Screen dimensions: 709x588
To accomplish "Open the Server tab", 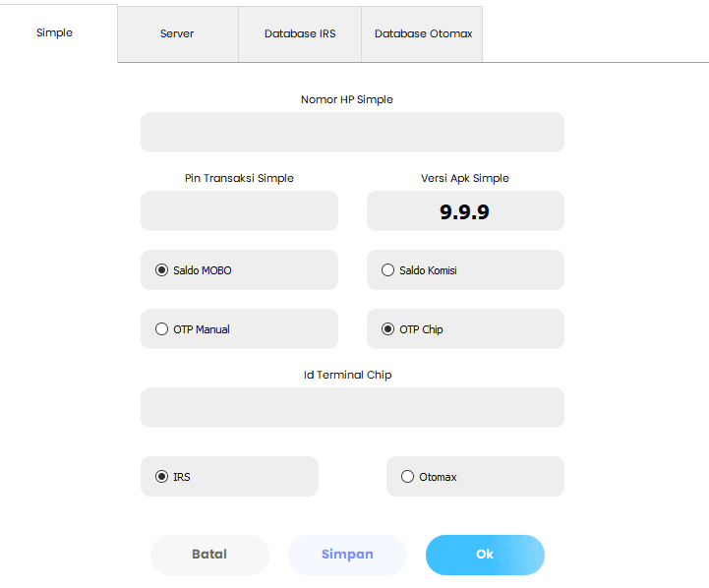I will [177, 33].
